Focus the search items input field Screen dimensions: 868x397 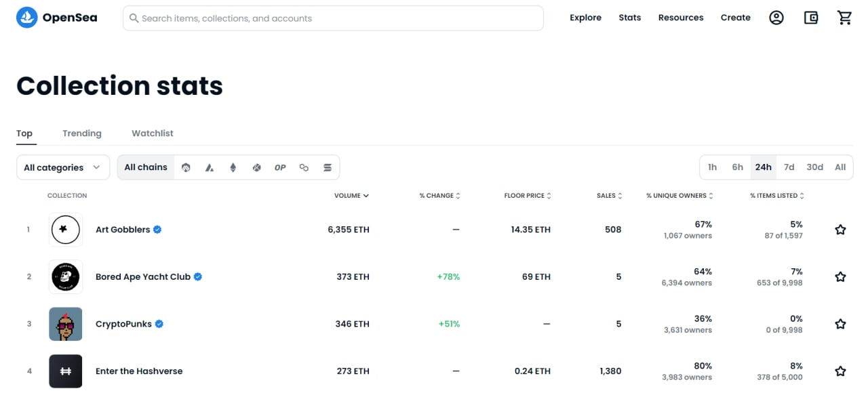point(333,18)
